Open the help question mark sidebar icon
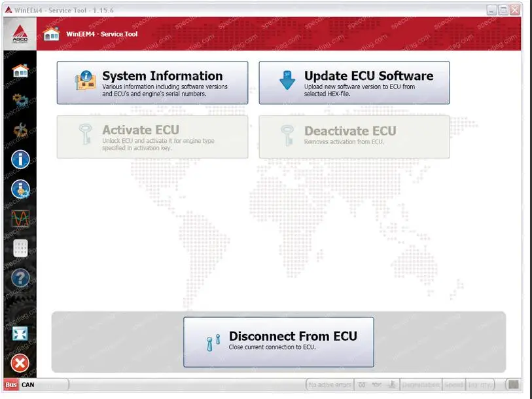Viewport: 532px width, 399px height. pos(20,278)
